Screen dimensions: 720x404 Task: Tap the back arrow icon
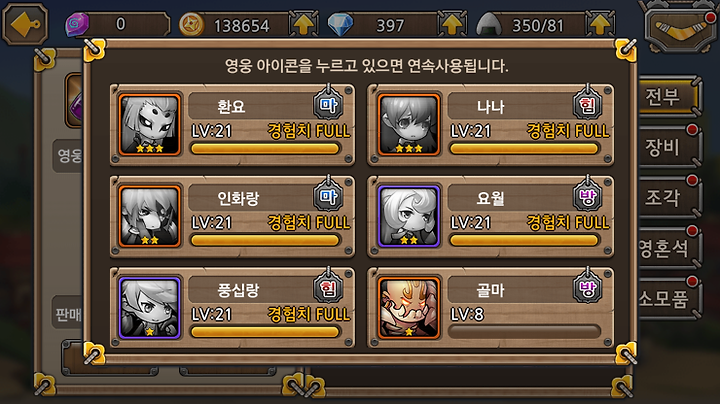point(25,24)
